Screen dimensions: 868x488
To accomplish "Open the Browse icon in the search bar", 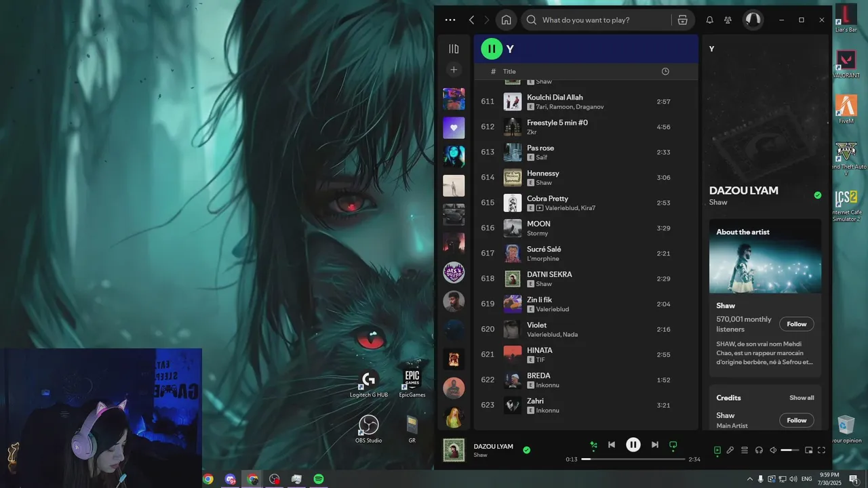I will [683, 20].
